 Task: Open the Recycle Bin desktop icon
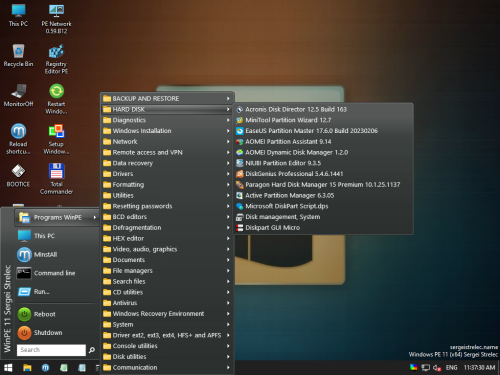pyautogui.click(x=18, y=56)
